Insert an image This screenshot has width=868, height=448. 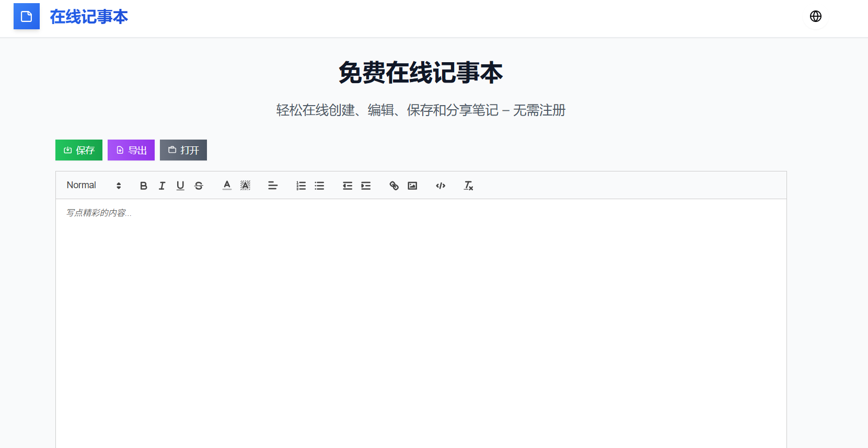point(412,186)
